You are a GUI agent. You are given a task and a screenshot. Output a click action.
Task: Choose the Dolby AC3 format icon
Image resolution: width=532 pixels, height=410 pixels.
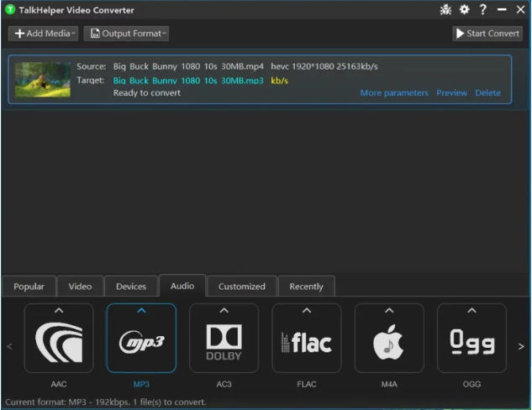(x=224, y=339)
